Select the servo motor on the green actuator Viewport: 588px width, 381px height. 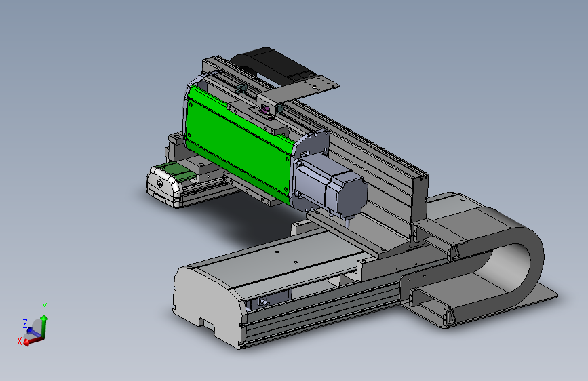pyautogui.click(x=330, y=186)
